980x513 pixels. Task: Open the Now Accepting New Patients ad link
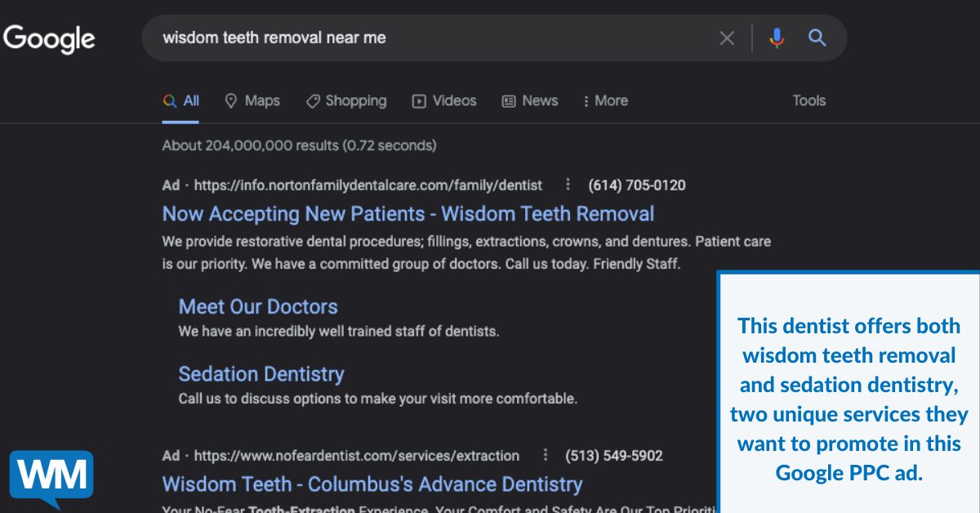(x=407, y=214)
